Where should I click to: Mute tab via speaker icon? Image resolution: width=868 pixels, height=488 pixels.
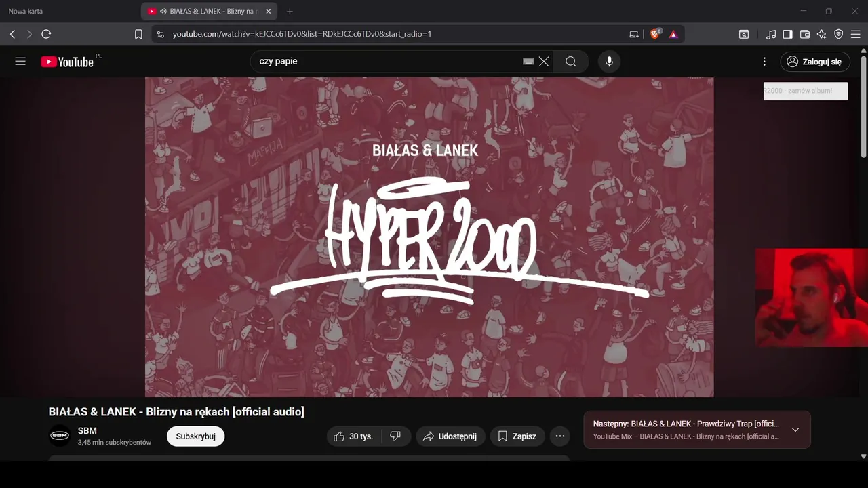(163, 12)
